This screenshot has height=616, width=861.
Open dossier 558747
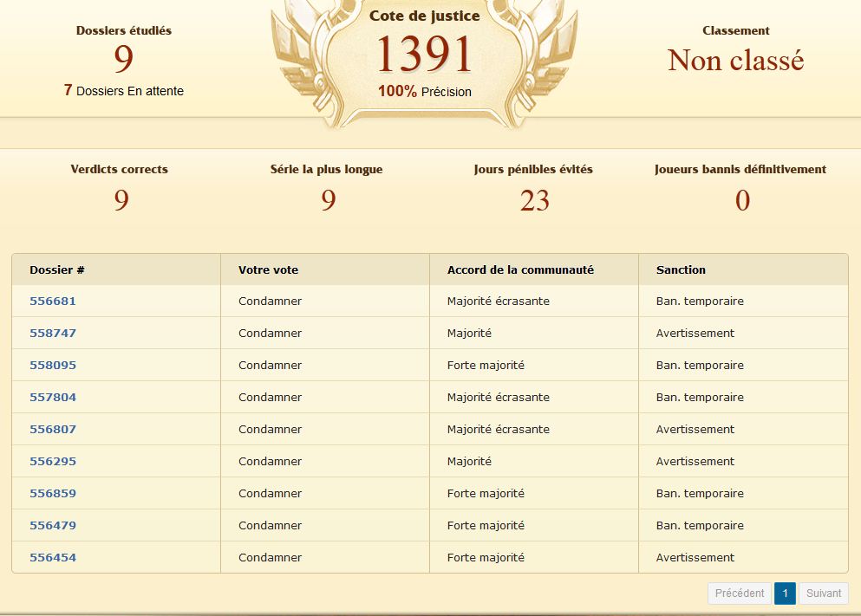click(53, 334)
